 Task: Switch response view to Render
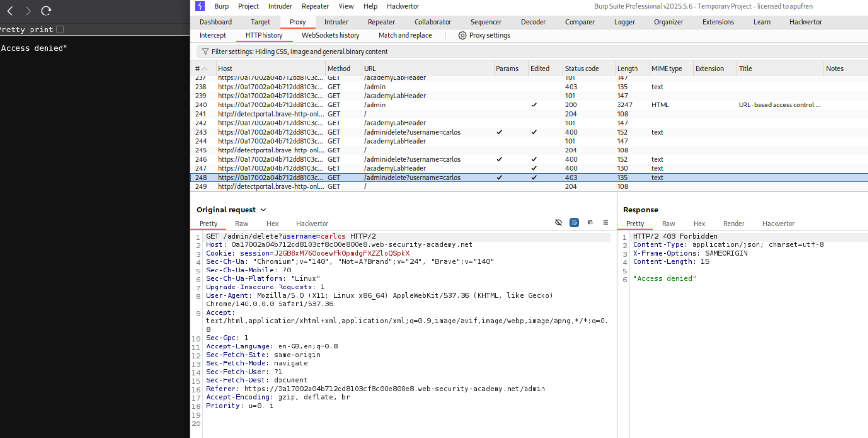pos(733,224)
